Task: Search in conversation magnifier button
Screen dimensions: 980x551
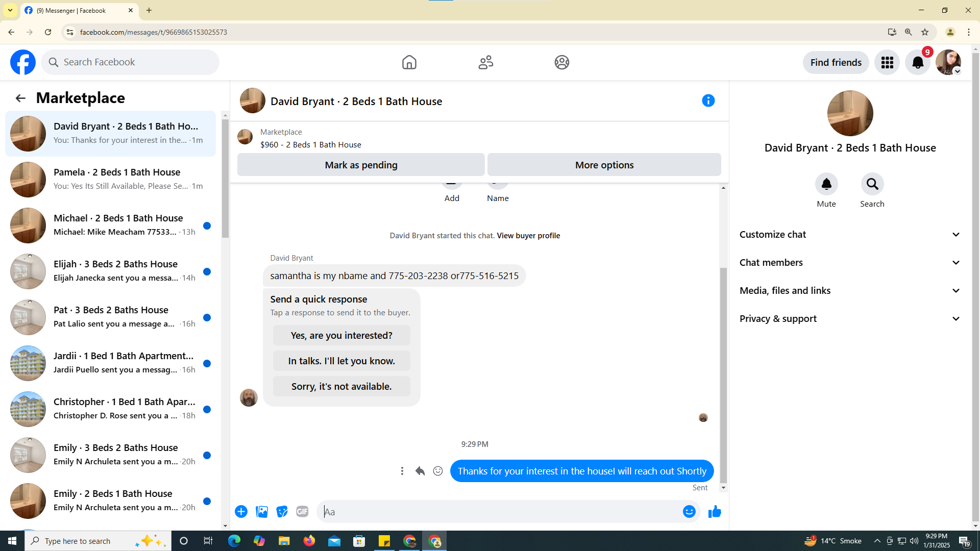Action: pos(872,184)
